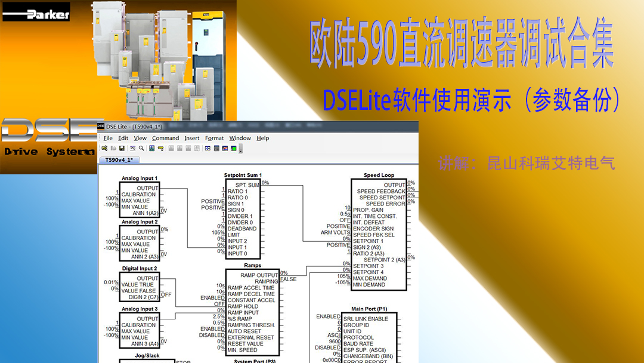Click DIGIN 2 (C7) in Digital Input 2
644x363 pixels.
coord(143,297)
